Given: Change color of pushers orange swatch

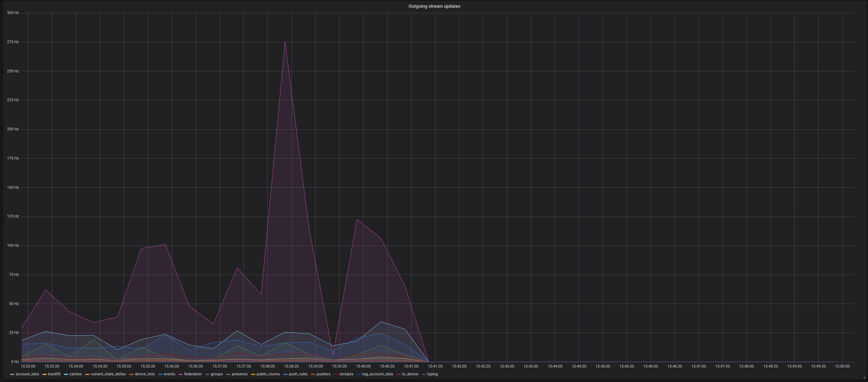Looking at the screenshot, I should tap(313, 374).
